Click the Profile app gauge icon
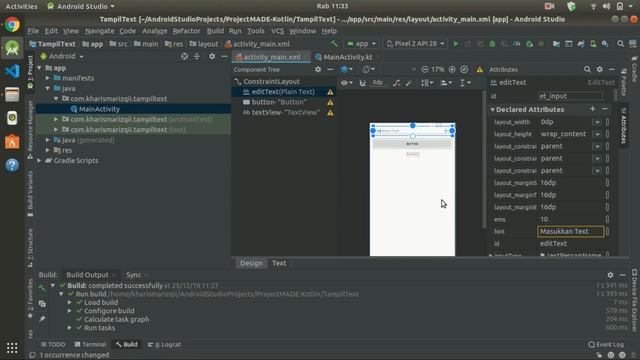640x360 pixels. tap(517, 44)
